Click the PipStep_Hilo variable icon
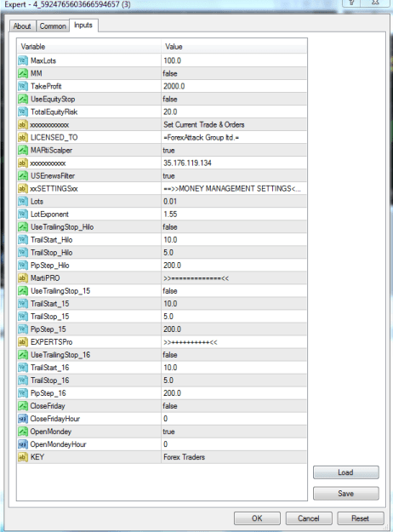 point(23,266)
